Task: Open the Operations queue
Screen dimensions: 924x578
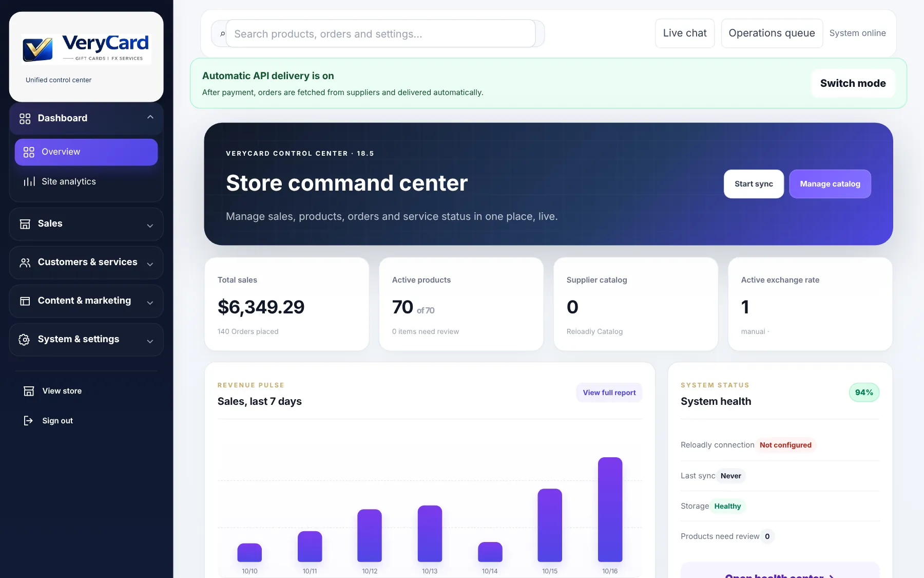Action: pos(772,33)
